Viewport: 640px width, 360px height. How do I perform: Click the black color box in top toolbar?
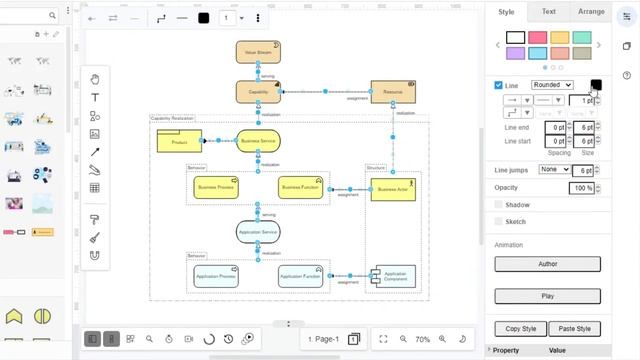(x=204, y=18)
